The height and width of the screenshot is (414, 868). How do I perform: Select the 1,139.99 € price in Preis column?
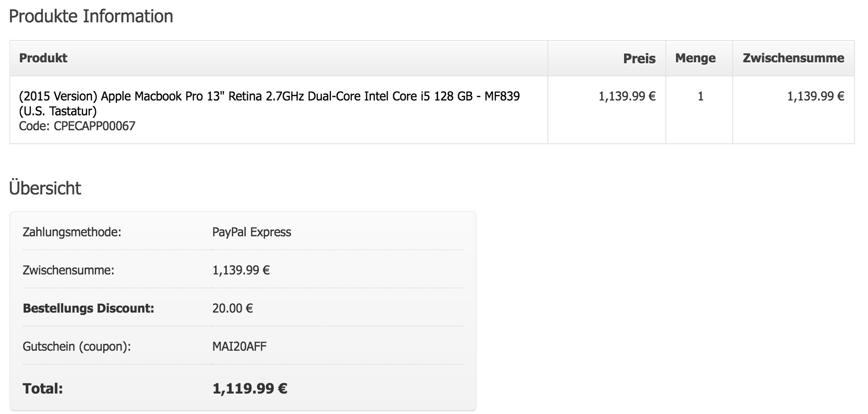(x=627, y=96)
